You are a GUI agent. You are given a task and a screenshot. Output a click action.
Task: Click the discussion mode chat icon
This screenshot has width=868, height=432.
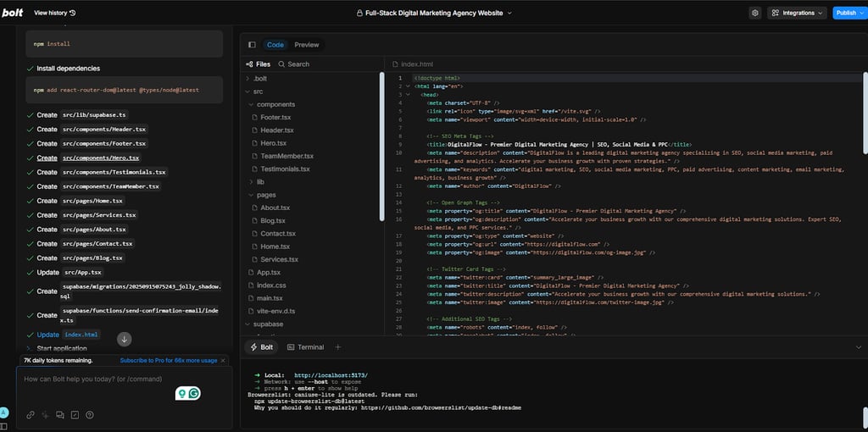pyautogui.click(x=60, y=415)
